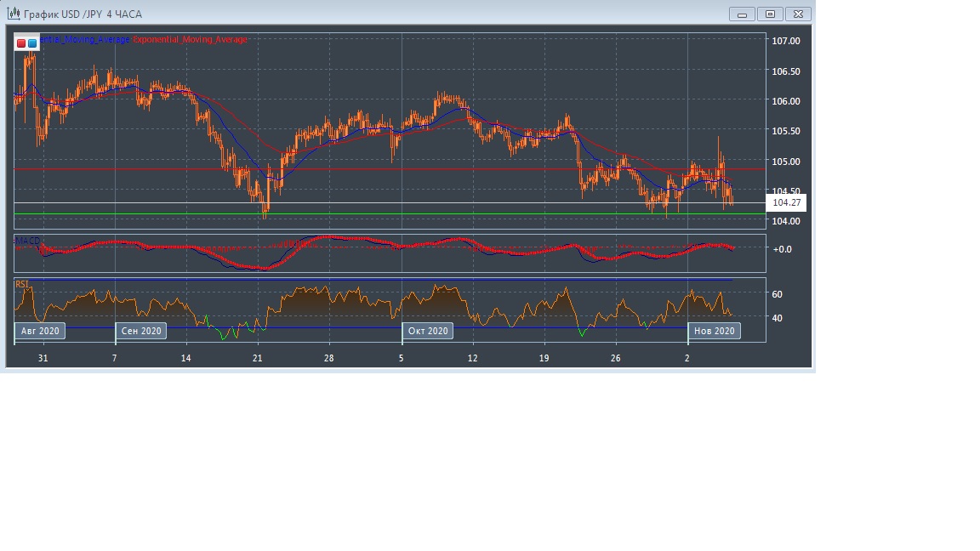Click the current price label 104.27
Screen dimensions: 980x551
786,203
